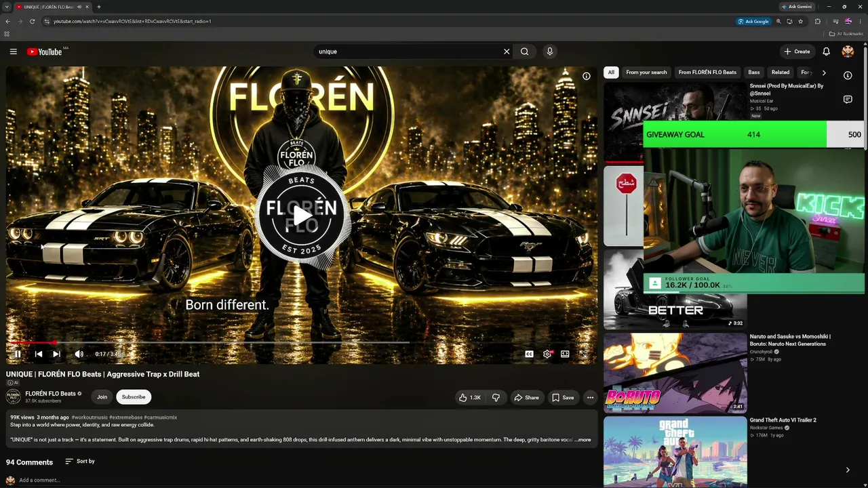Open a new browser tab
The image size is (868, 488).
pyautogui.click(x=99, y=7)
